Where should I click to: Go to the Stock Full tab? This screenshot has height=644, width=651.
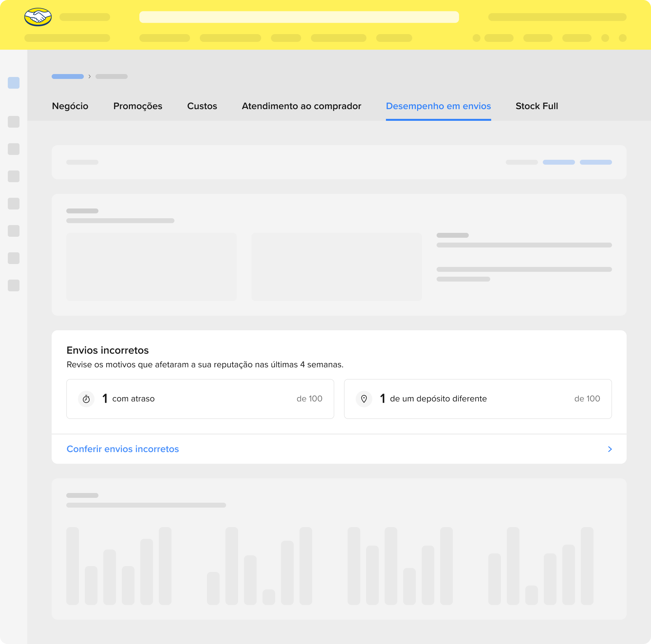[537, 106]
